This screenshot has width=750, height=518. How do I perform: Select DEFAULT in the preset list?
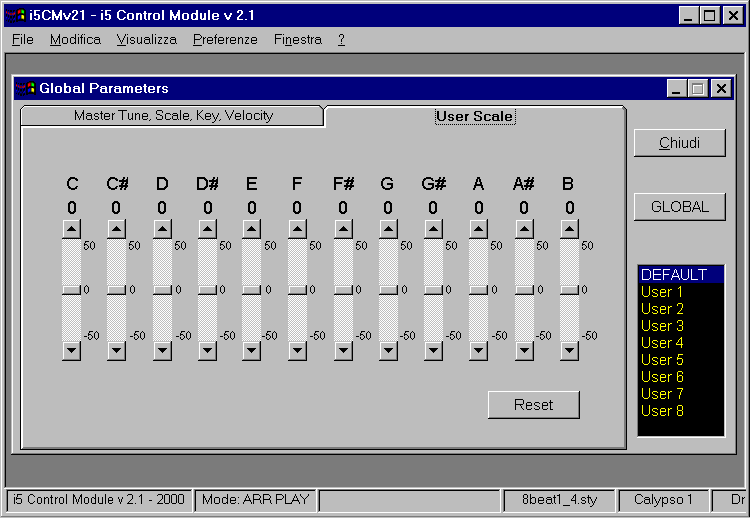pyautogui.click(x=680, y=275)
